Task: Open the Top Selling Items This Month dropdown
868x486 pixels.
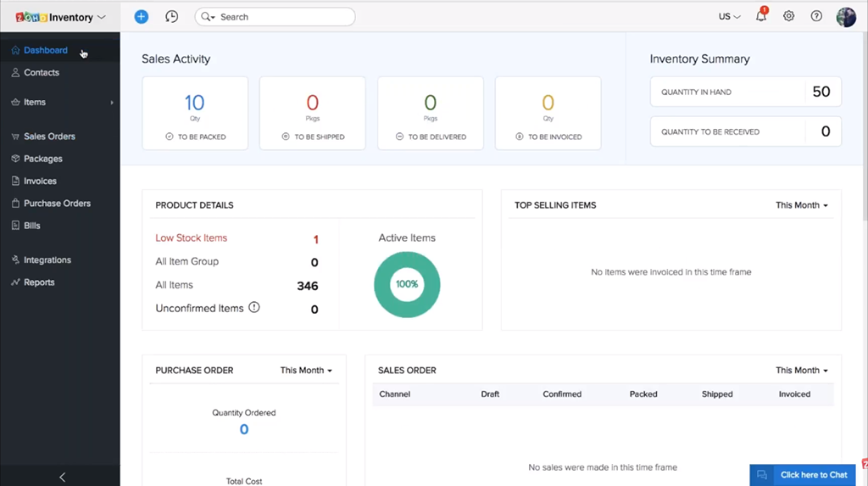Action: click(x=802, y=205)
